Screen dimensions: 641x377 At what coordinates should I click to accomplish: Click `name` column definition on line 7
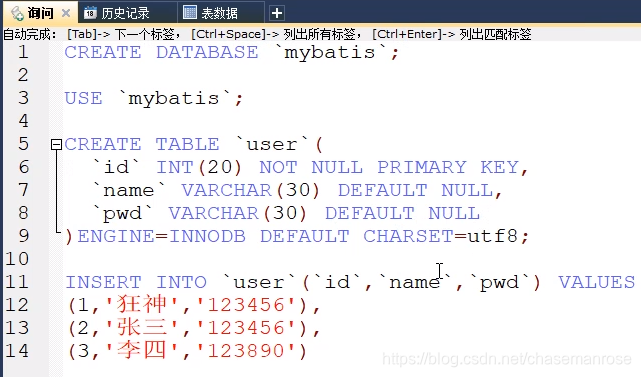129,190
